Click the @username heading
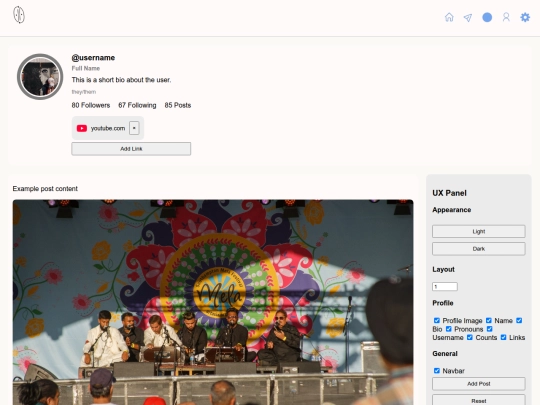The width and height of the screenshot is (540, 405). [x=93, y=58]
